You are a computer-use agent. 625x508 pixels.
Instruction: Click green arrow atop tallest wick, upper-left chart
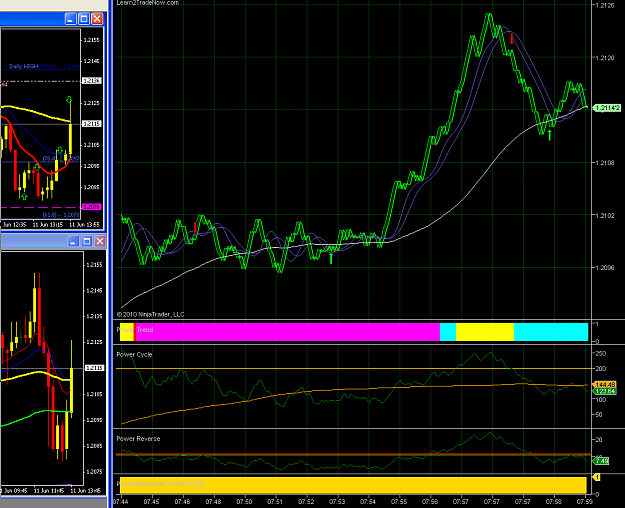click(x=69, y=99)
